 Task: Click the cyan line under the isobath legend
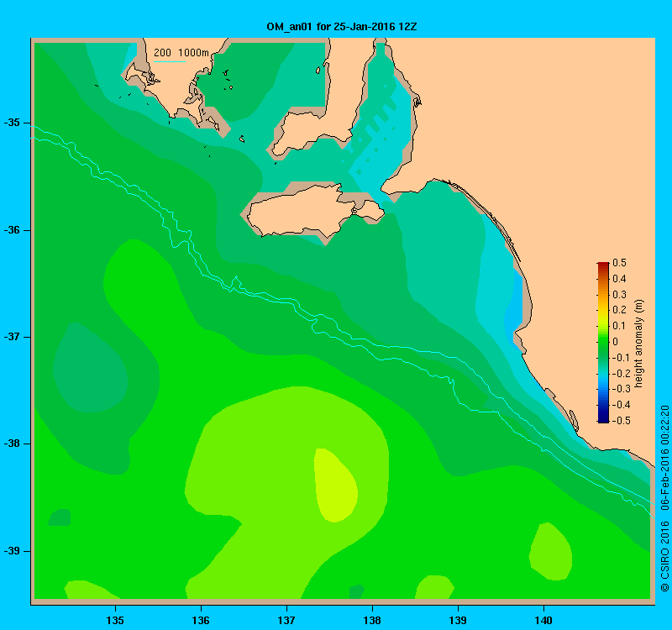coord(170,61)
